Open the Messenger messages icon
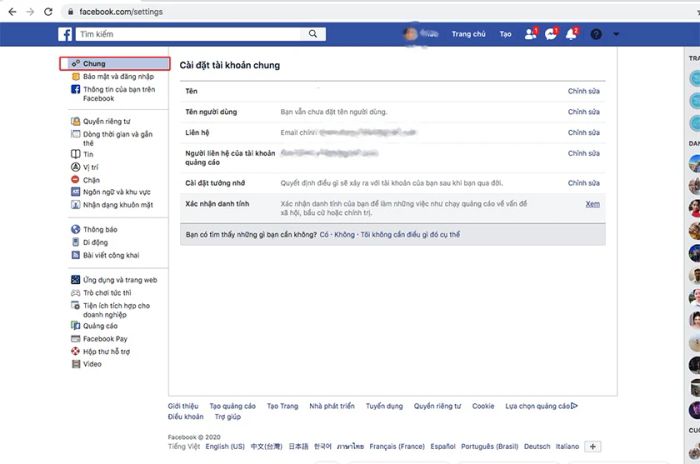 551,34
